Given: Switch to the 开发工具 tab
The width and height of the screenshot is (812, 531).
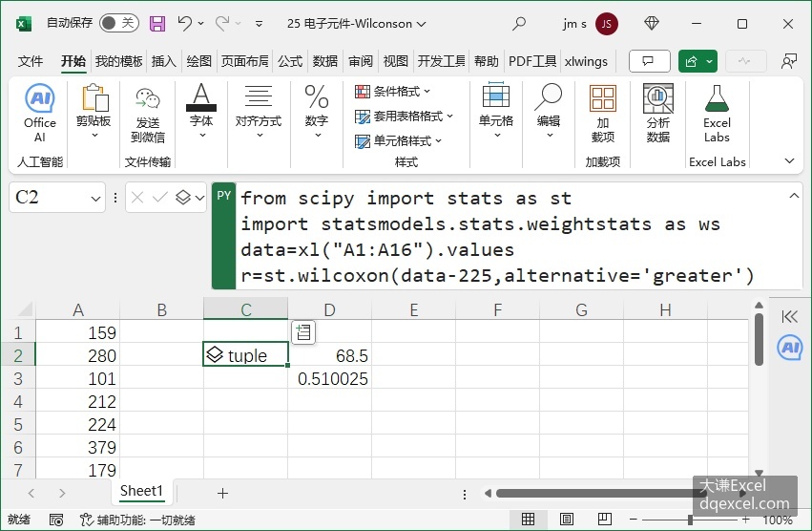Looking at the screenshot, I should pyautogui.click(x=442, y=61).
